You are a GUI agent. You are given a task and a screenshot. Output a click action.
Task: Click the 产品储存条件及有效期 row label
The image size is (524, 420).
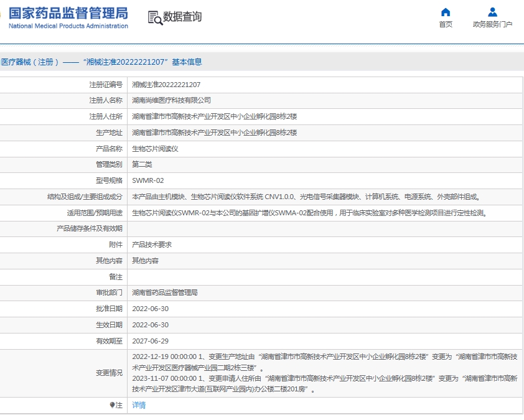[90, 228]
